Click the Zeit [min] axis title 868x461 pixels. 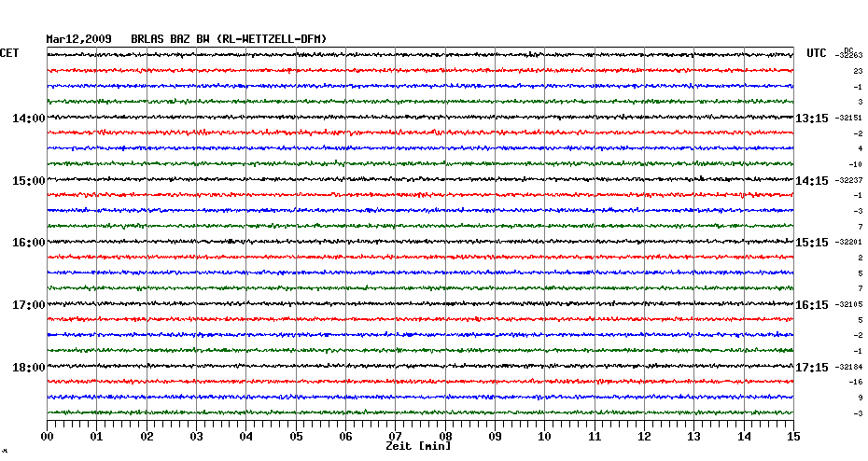419,447
